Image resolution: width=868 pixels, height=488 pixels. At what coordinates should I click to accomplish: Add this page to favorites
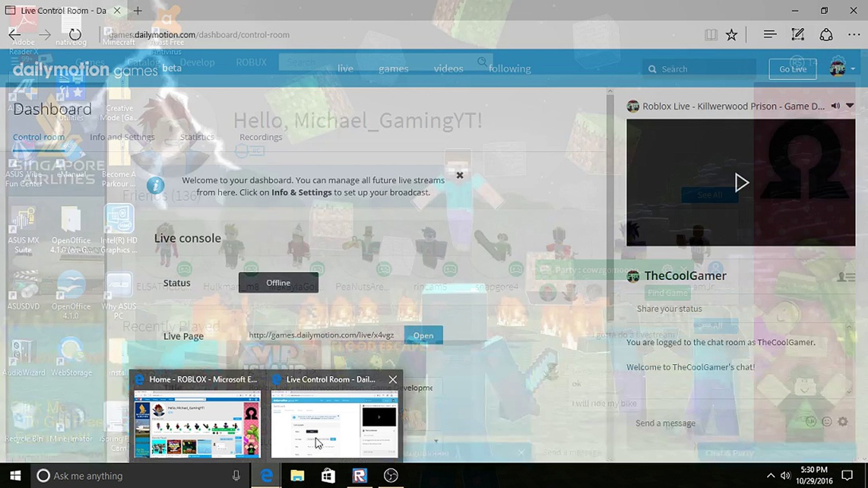click(731, 34)
